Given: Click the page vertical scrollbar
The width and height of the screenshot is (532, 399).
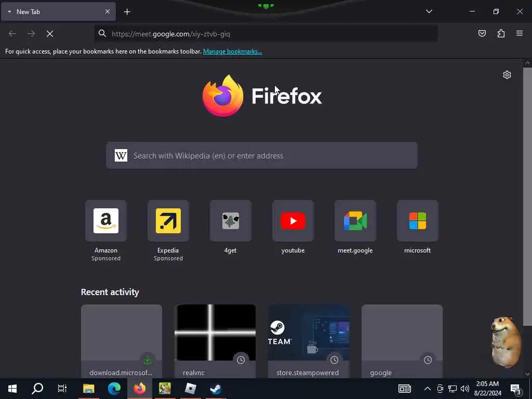Looking at the screenshot, I should coord(527,197).
